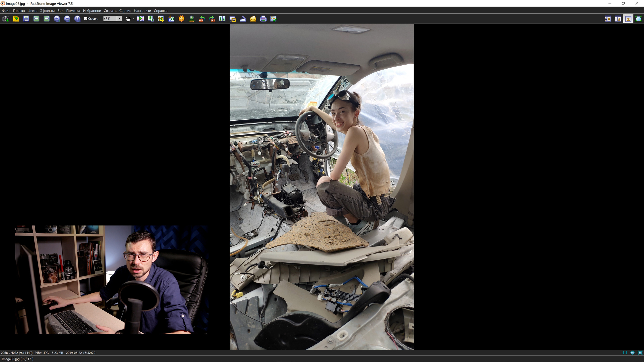The height and width of the screenshot is (362, 644).
Task: Expand the hand tool dropdown arrow
Action: coord(134,19)
